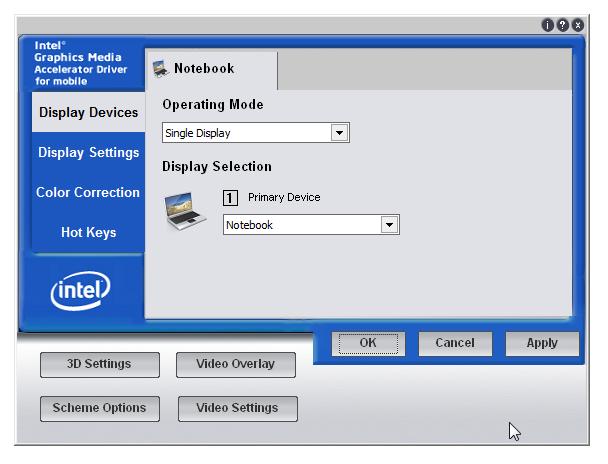Expand the Operating Mode dropdown arrow
This screenshot has width=608, height=464.
point(339,133)
